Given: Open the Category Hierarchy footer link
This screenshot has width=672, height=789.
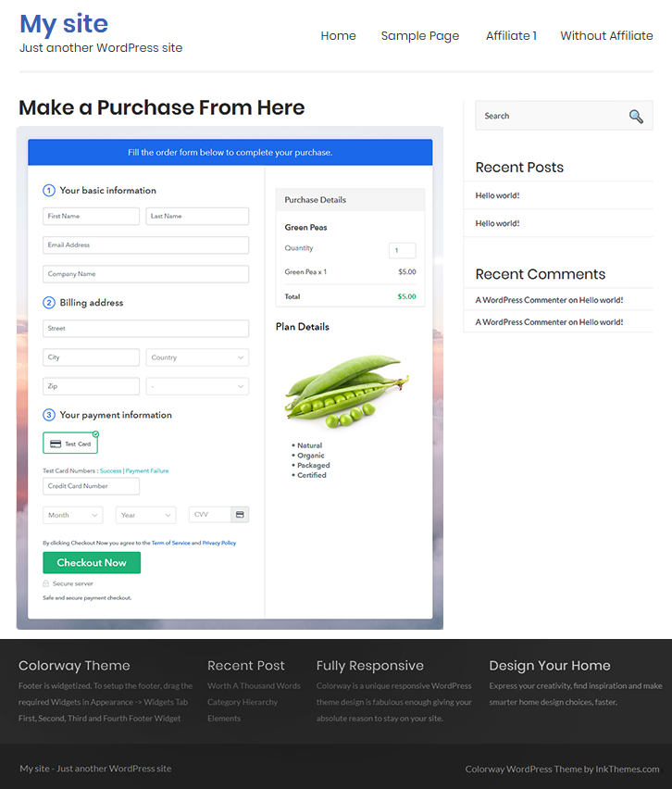Looking at the screenshot, I should click(x=243, y=702).
